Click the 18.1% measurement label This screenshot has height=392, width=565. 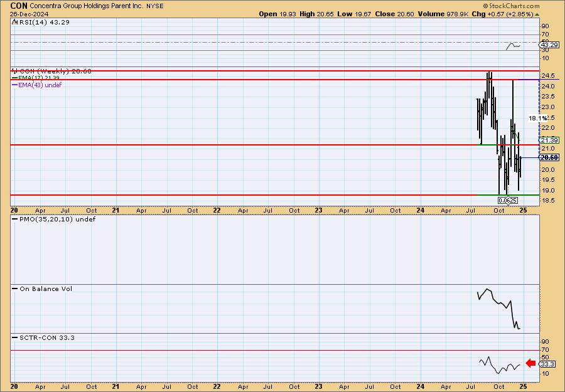tap(537, 118)
